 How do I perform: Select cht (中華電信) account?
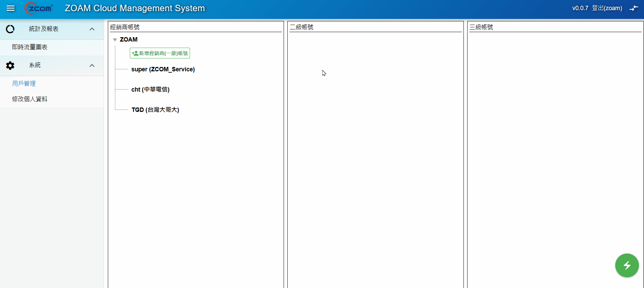pyautogui.click(x=150, y=90)
